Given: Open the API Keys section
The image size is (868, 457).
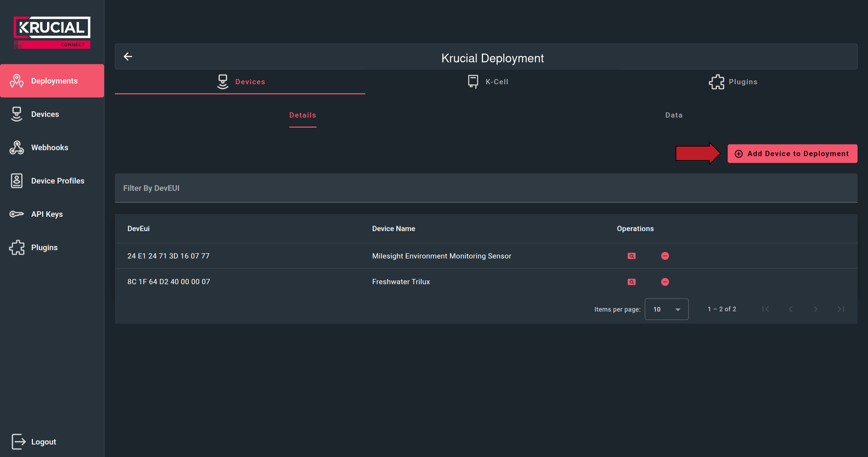Looking at the screenshot, I should (46, 214).
